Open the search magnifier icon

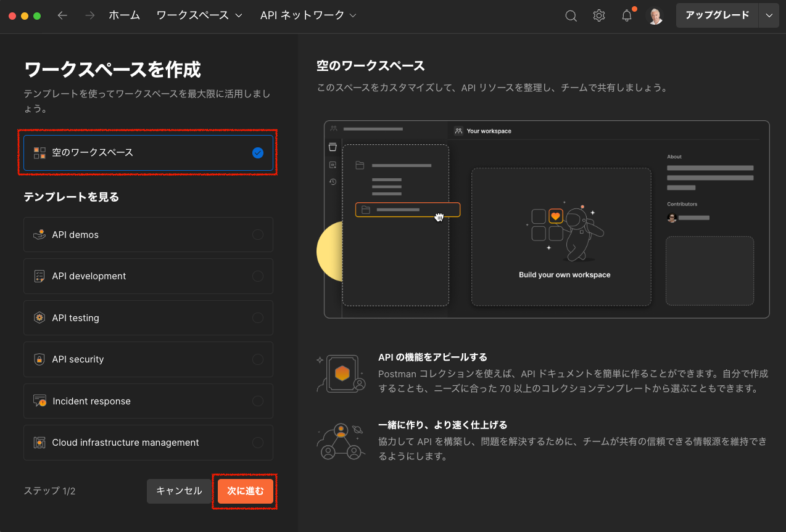[x=571, y=16]
